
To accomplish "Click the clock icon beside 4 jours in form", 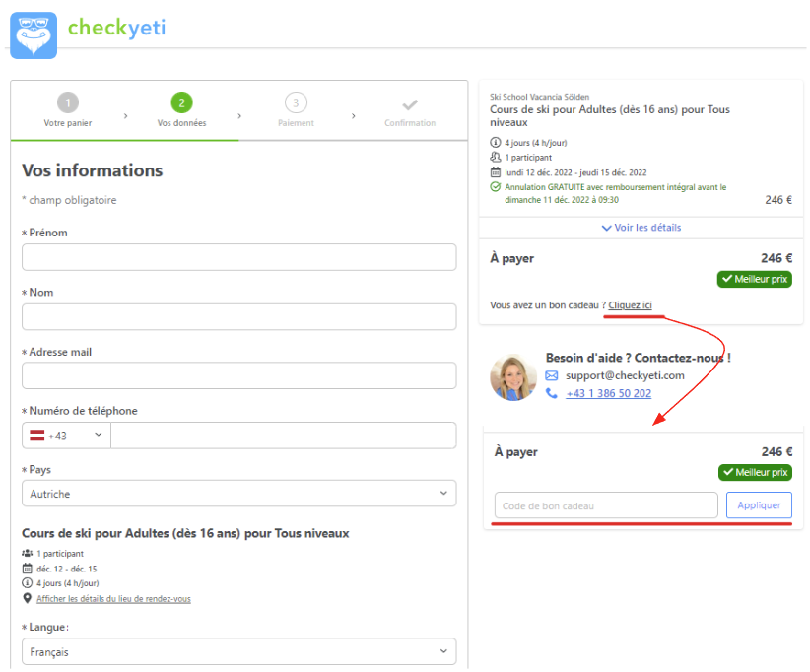I will click(28, 583).
